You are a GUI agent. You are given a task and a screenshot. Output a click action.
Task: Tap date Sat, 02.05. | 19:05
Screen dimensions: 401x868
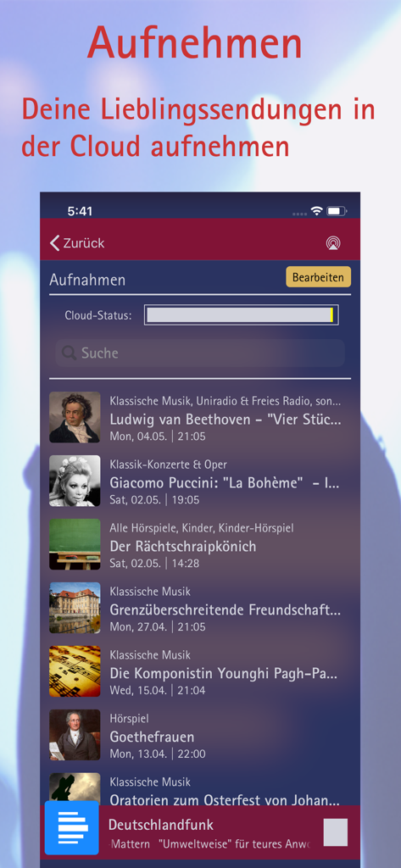(x=154, y=500)
